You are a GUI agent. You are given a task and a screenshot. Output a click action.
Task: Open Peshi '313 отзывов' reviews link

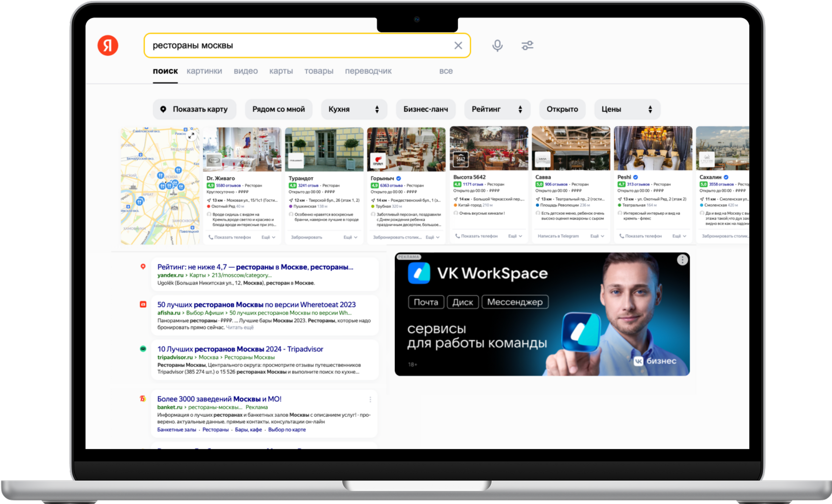tap(638, 184)
